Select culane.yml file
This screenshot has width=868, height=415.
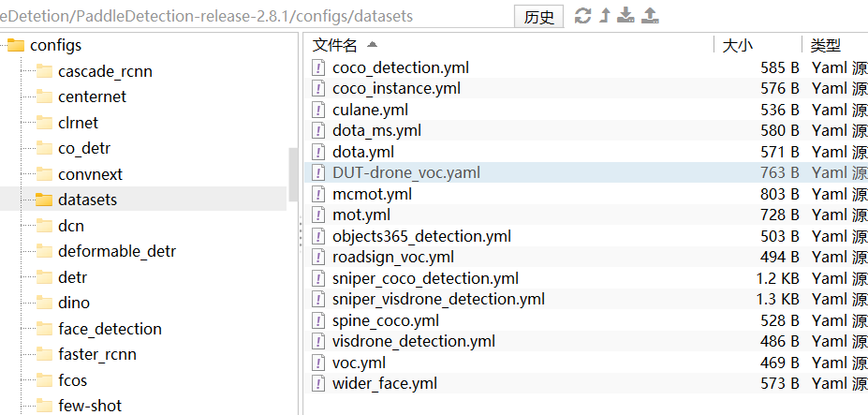pyautogui.click(x=371, y=110)
